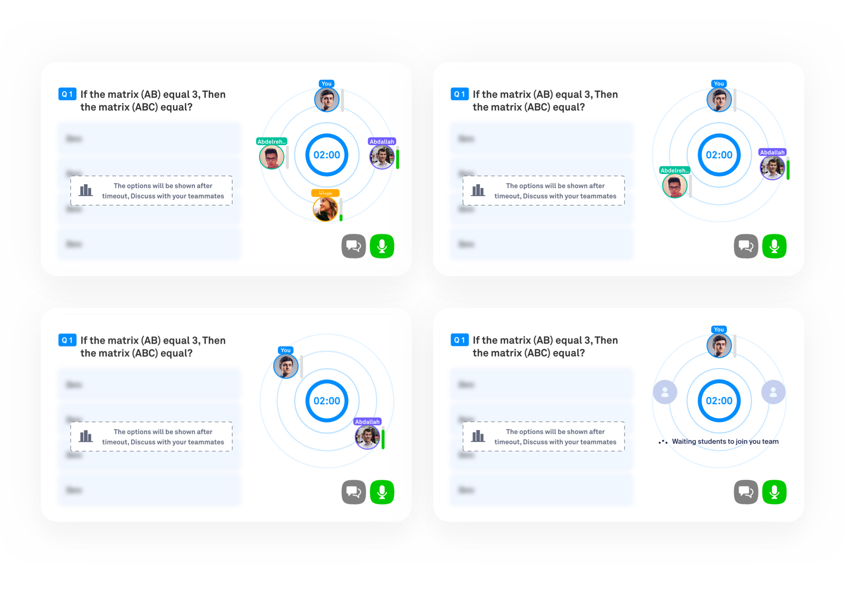845x616 pixels.
Task: Click chat icon in bottom-left quiz card
Action: (354, 492)
